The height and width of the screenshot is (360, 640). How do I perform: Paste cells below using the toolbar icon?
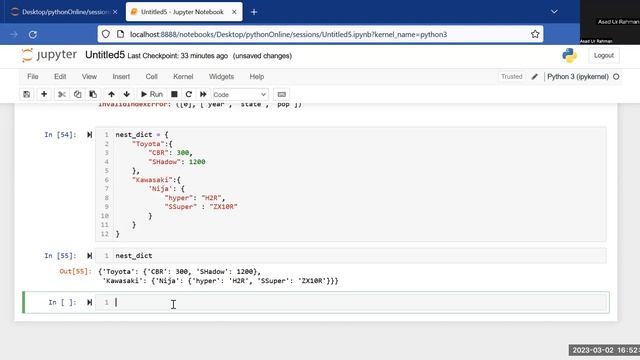point(93,94)
